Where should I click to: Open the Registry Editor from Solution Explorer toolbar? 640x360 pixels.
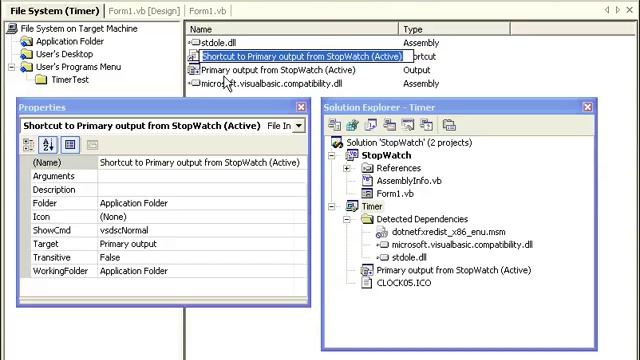pos(352,125)
